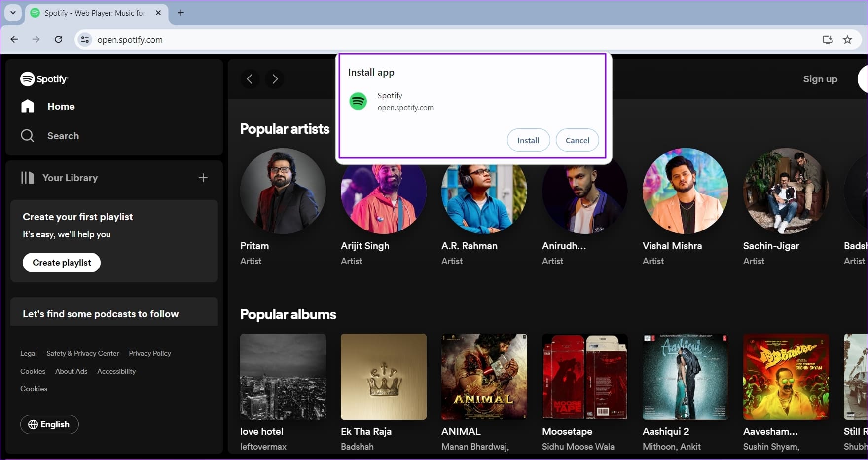
Task: Click the Create playlist button
Action: tap(62, 263)
